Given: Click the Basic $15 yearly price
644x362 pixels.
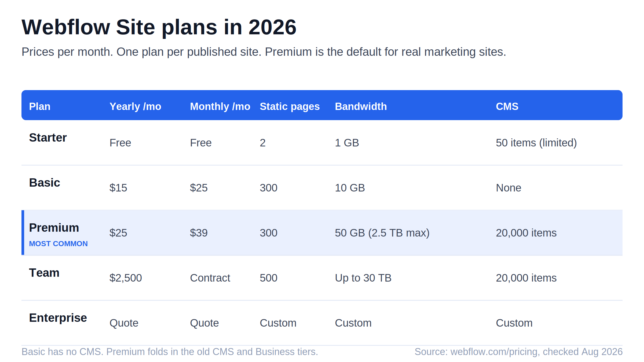Looking at the screenshot, I should pos(118,188).
